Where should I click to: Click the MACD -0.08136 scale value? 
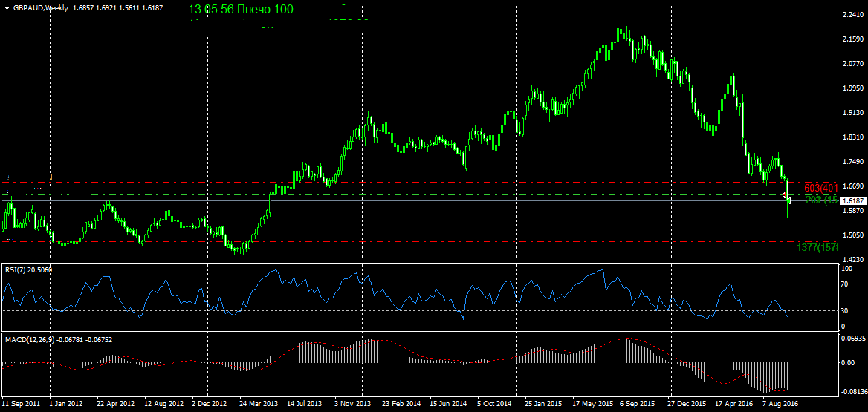(x=854, y=391)
